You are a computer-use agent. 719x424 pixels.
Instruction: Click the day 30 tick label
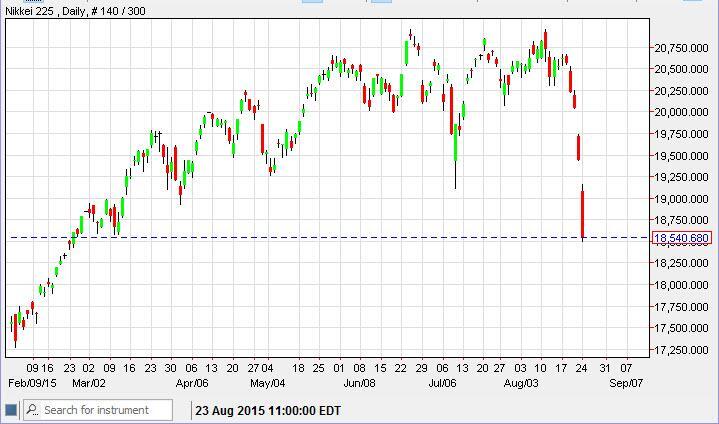point(171,368)
